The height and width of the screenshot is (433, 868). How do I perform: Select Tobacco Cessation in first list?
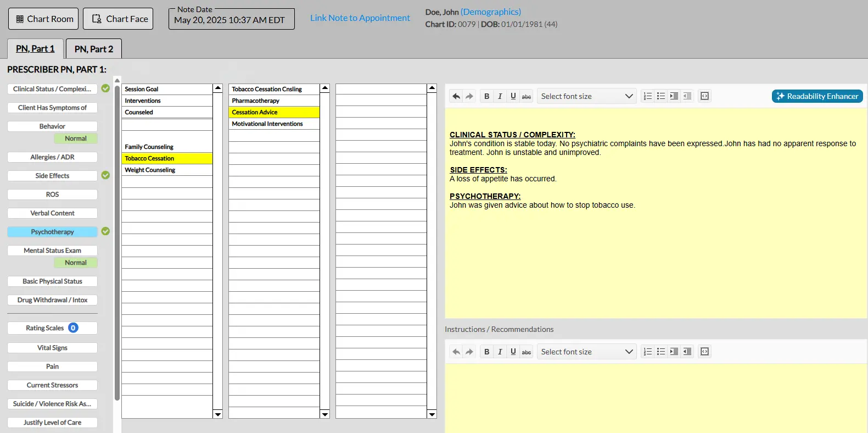[x=167, y=158]
